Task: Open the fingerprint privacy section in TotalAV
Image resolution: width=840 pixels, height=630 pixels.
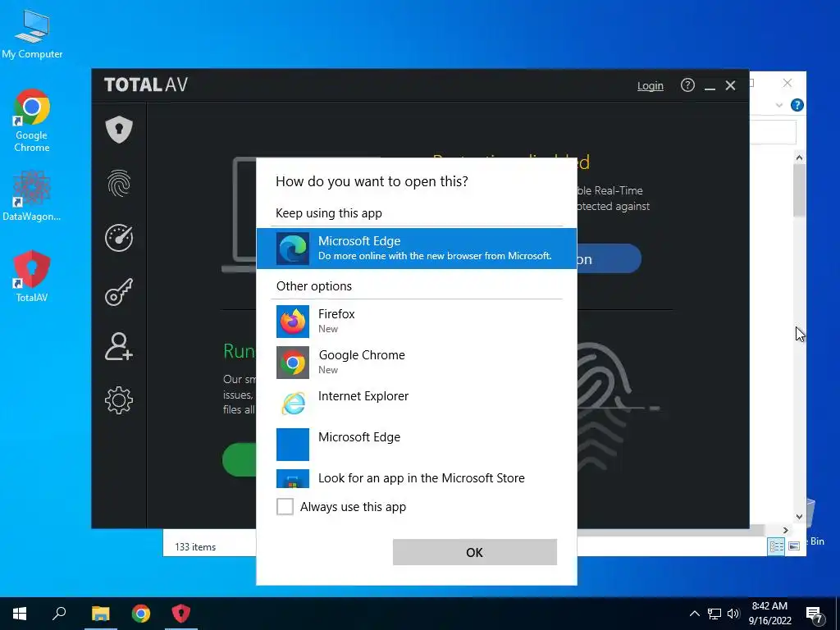Action: [119, 183]
